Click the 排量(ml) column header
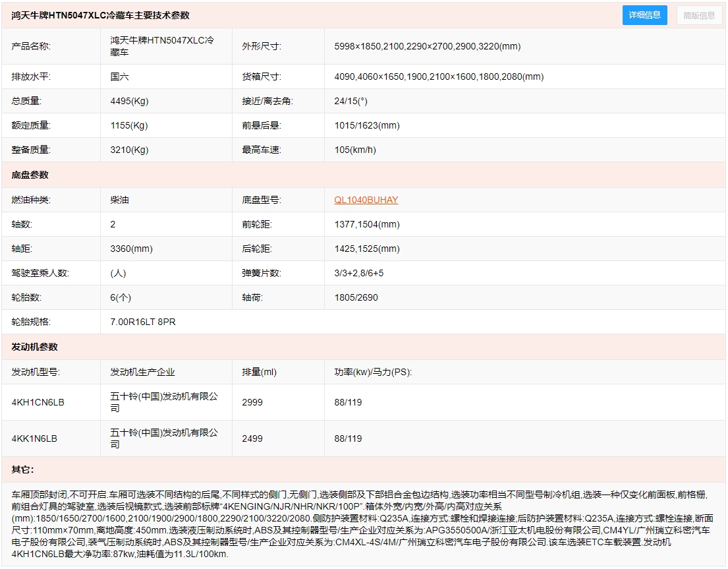Screen dimensions: 728x569 (259, 372)
